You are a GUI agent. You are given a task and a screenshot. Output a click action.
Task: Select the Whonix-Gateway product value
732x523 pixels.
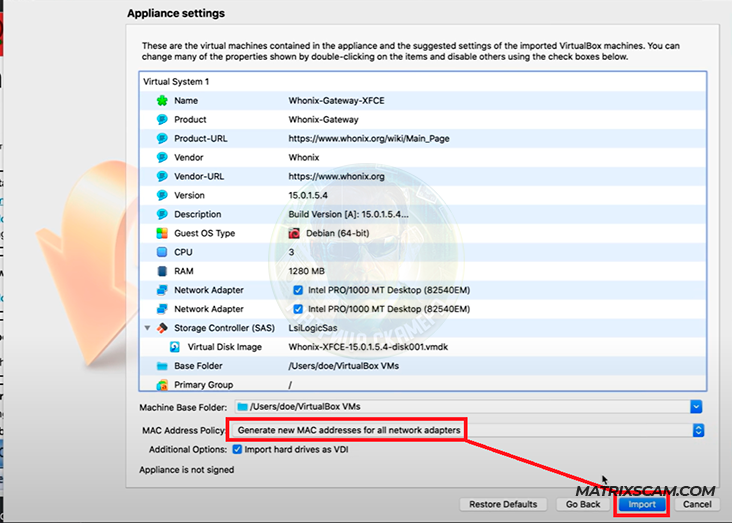[324, 120]
